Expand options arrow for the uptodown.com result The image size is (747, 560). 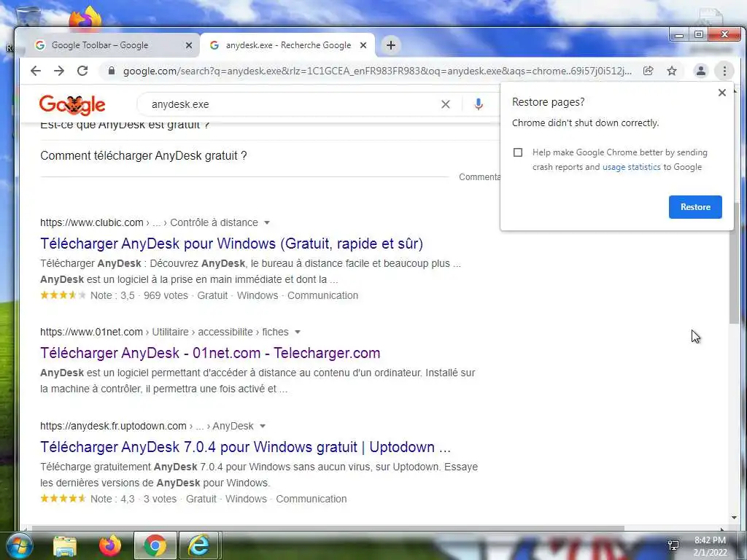click(263, 426)
